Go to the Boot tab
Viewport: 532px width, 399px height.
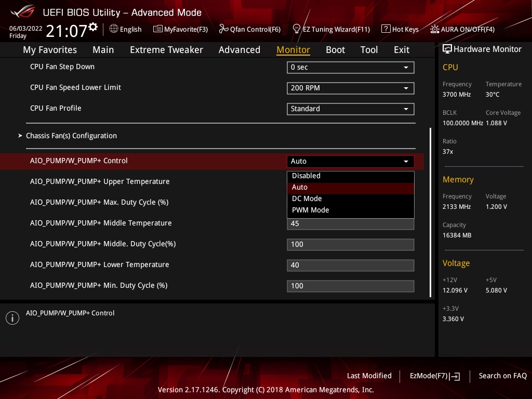click(335, 50)
